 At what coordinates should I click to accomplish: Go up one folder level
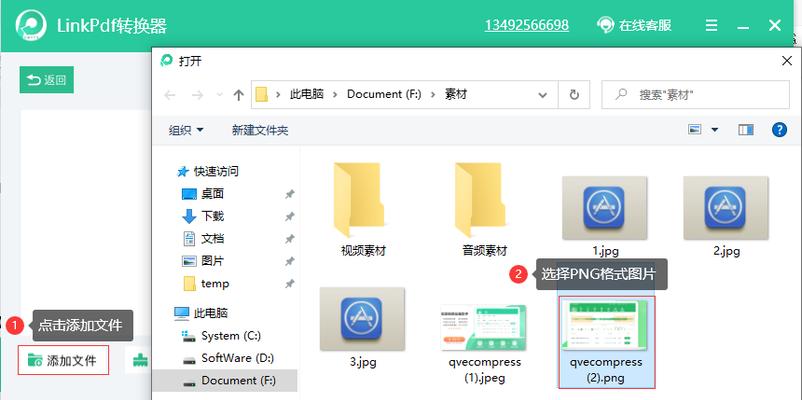pyautogui.click(x=238, y=95)
